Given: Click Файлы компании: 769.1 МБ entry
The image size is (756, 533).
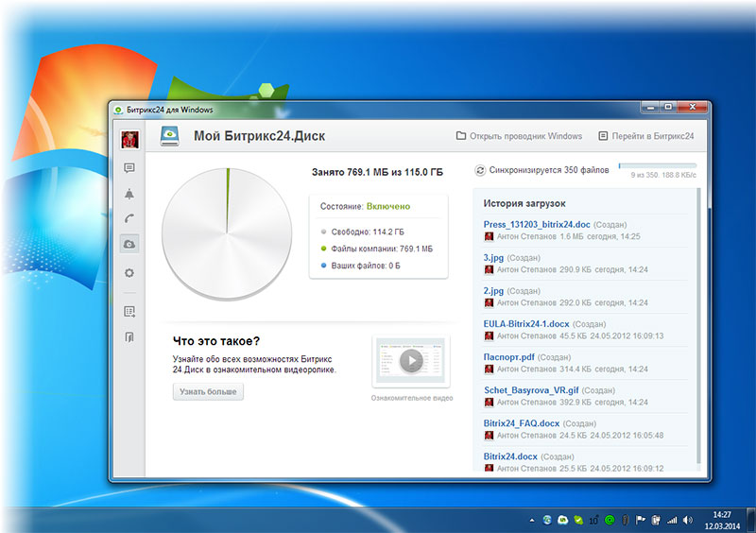Looking at the screenshot, I should [x=376, y=249].
